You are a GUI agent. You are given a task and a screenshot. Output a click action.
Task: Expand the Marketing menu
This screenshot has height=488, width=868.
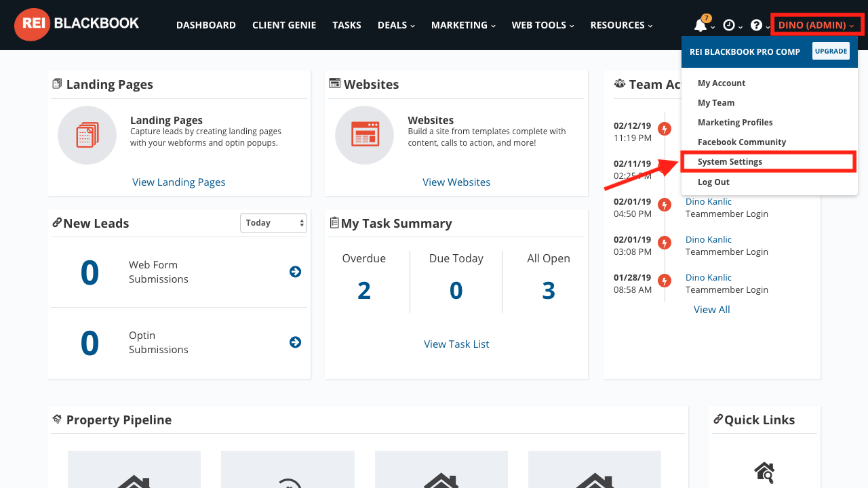pyautogui.click(x=463, y=25)
